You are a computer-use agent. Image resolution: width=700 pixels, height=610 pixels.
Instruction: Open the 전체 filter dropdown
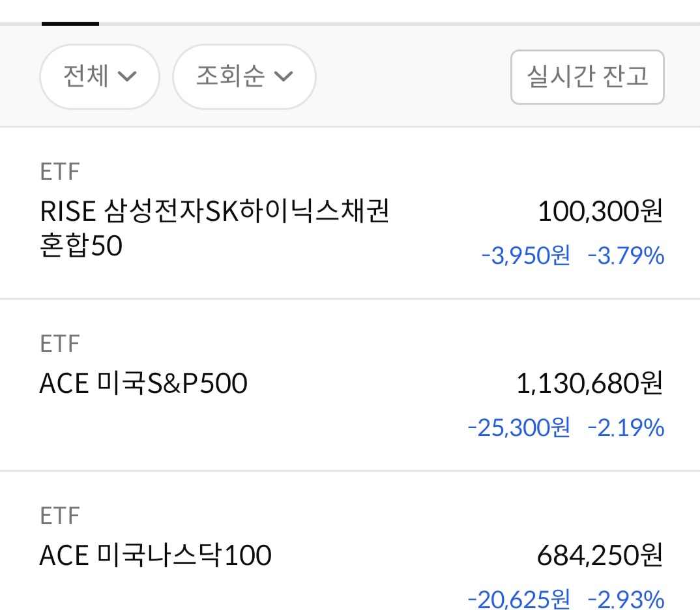pyautogui.click(x=99, y=77)
